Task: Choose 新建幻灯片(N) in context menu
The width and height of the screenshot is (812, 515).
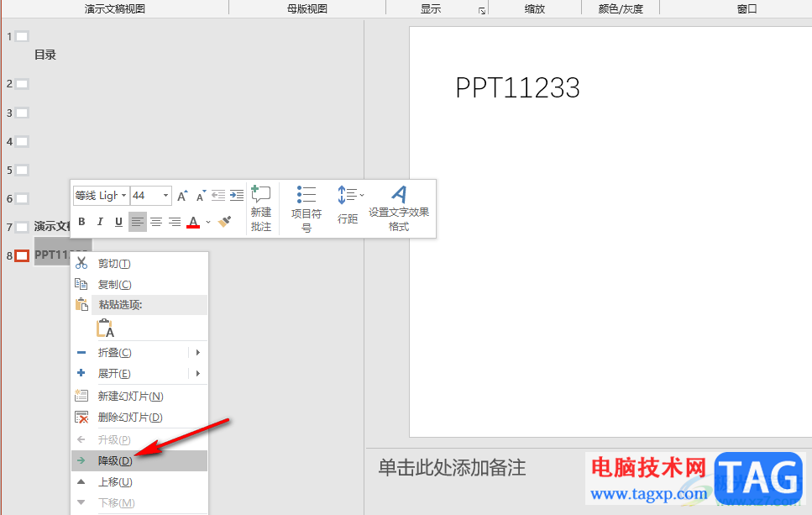Action: point(139,397)
